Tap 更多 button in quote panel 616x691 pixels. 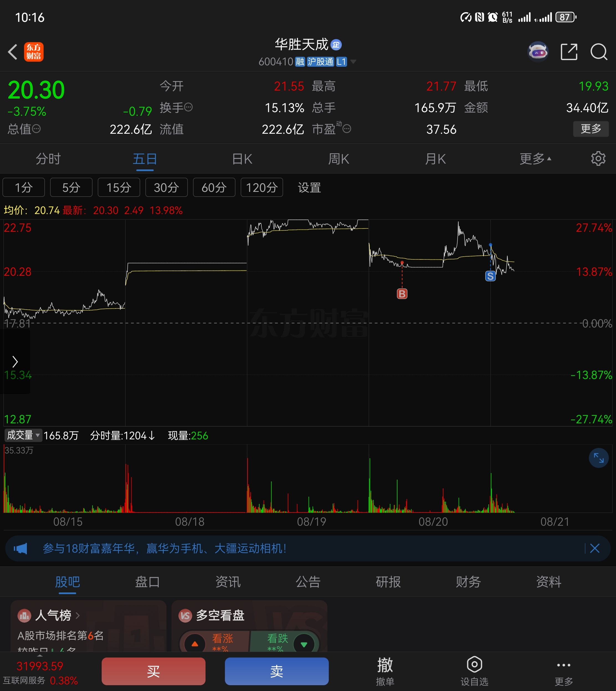[x=591, y=129]
